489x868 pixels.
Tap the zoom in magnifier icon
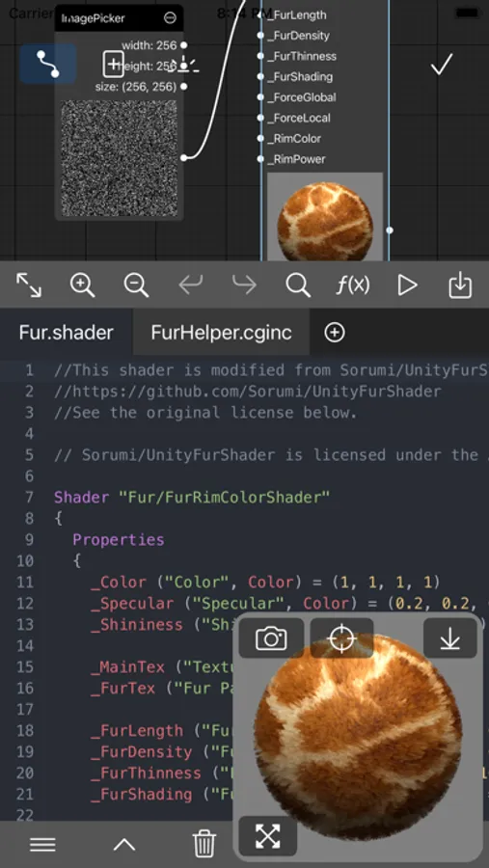(83, 285)
